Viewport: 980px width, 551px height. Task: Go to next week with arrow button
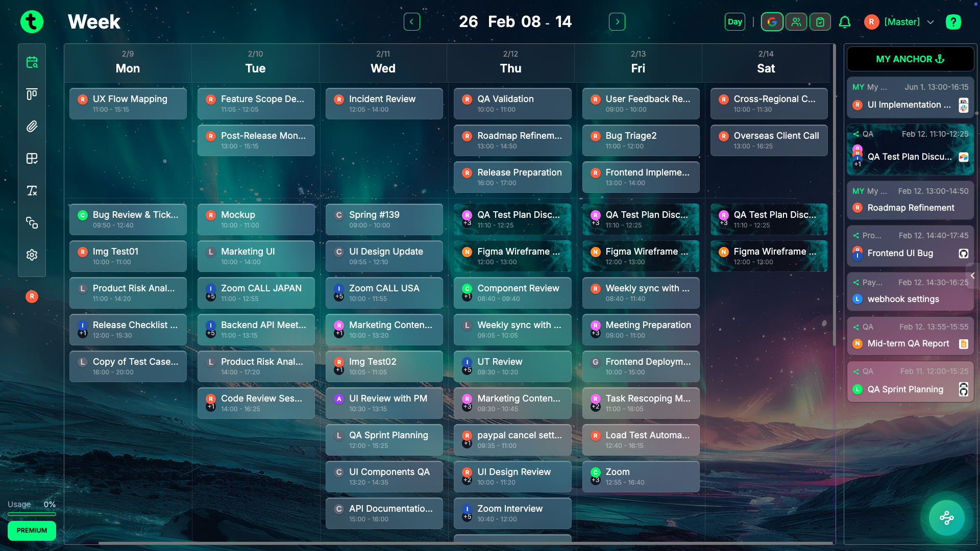tap(617, 21)
